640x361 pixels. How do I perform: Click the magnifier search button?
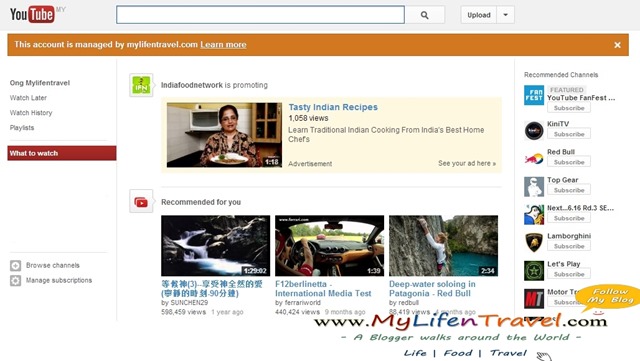[424, 15]
